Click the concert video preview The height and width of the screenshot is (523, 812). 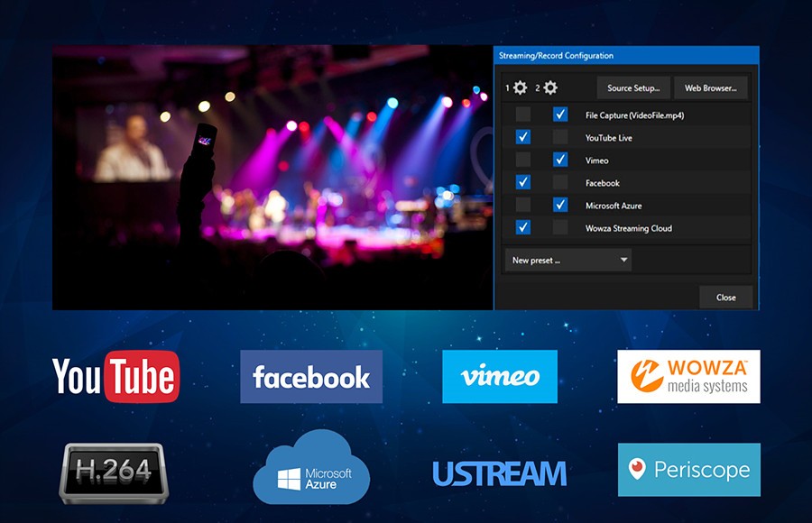point(272,178)
